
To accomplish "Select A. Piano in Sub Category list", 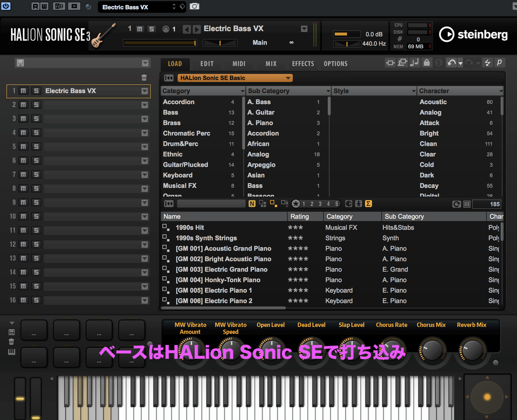I will (x=260, y=123).
